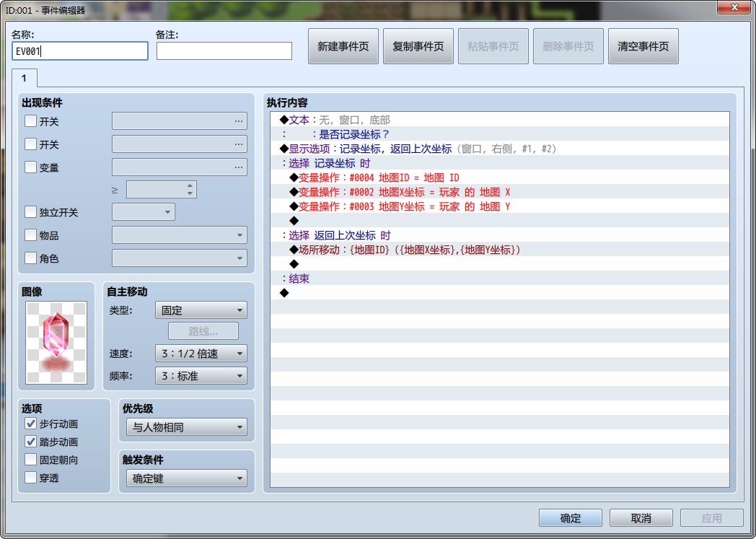Select the 变量操作 #0004 地图ID command
This screenshot has height=539, width=756.
(x=499, y=178)
